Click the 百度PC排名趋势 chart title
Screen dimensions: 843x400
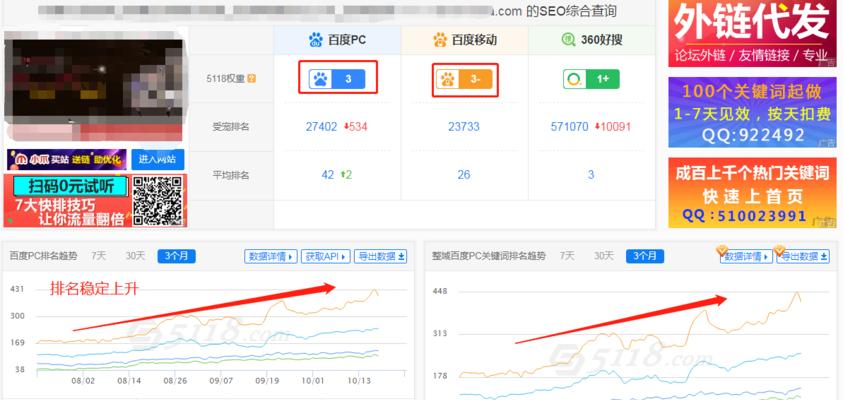[x=44, y=256]
